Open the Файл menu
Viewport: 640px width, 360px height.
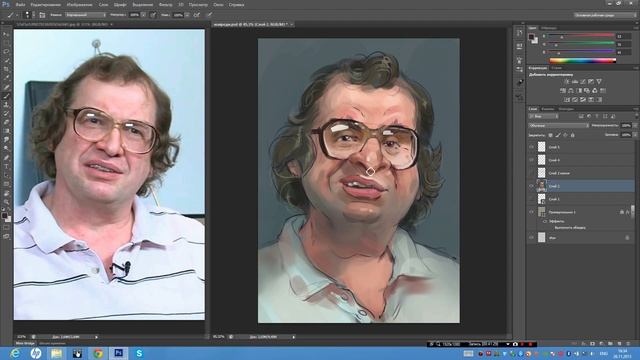click(20, 5)
